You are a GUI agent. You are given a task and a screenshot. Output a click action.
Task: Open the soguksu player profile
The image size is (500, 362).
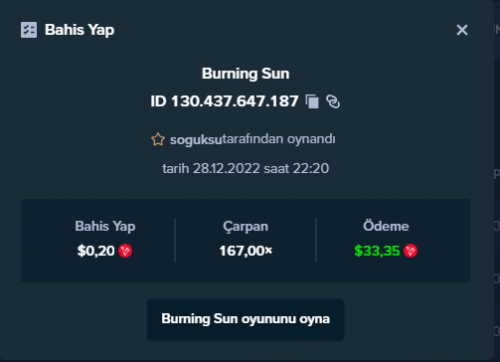pyautogui.click(x=196, y=139)
